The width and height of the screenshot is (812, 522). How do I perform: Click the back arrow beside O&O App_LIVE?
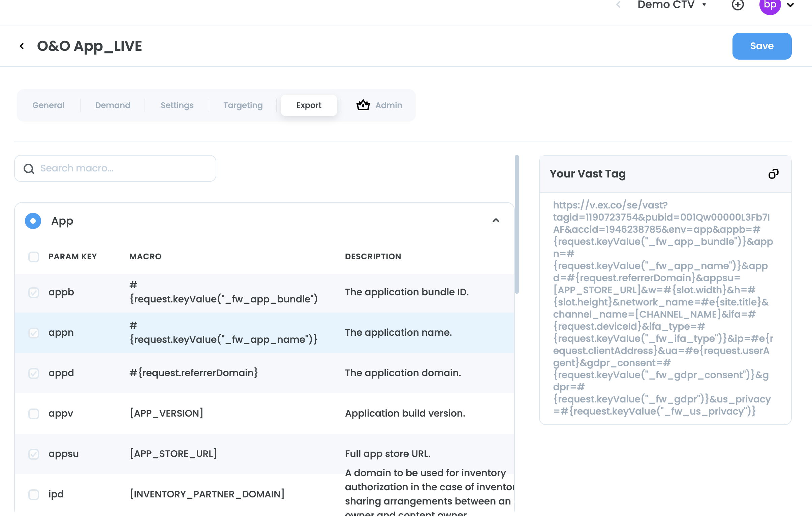22,46
